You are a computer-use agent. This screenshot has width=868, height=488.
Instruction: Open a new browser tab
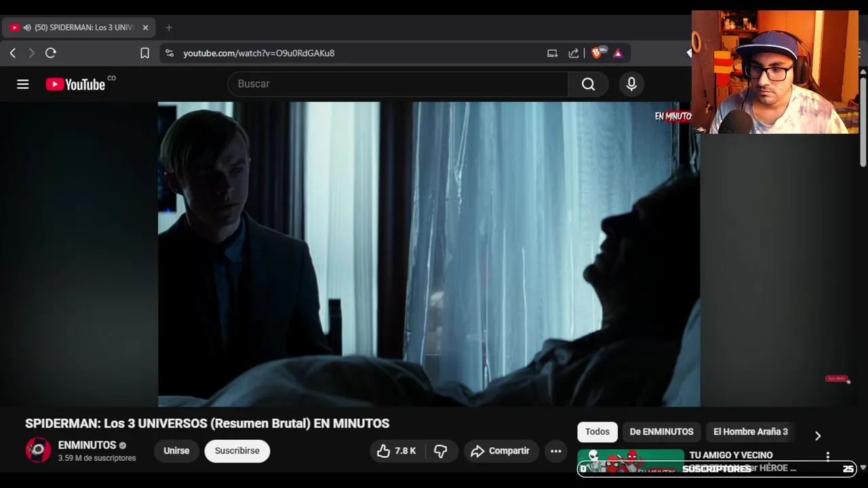pos(169,28)
